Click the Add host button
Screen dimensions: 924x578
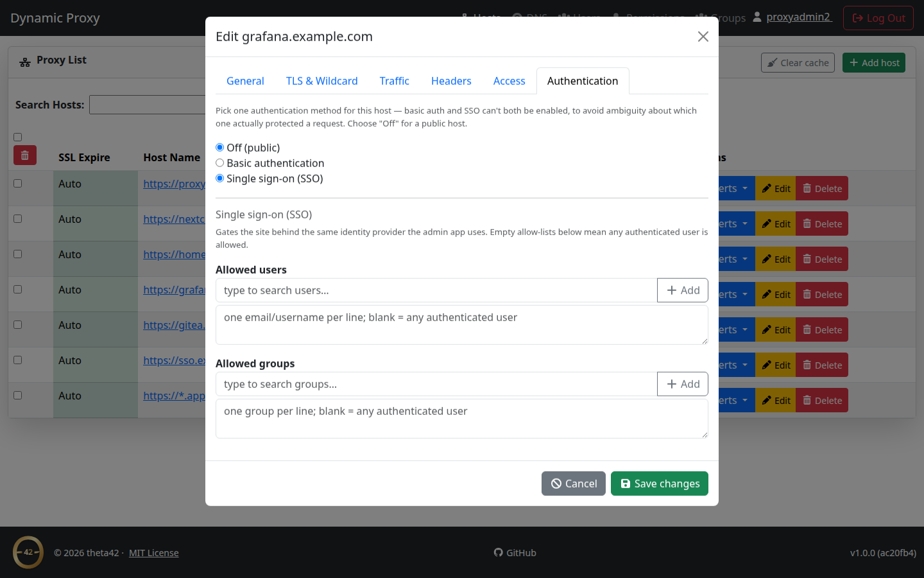tap(874, 62)
